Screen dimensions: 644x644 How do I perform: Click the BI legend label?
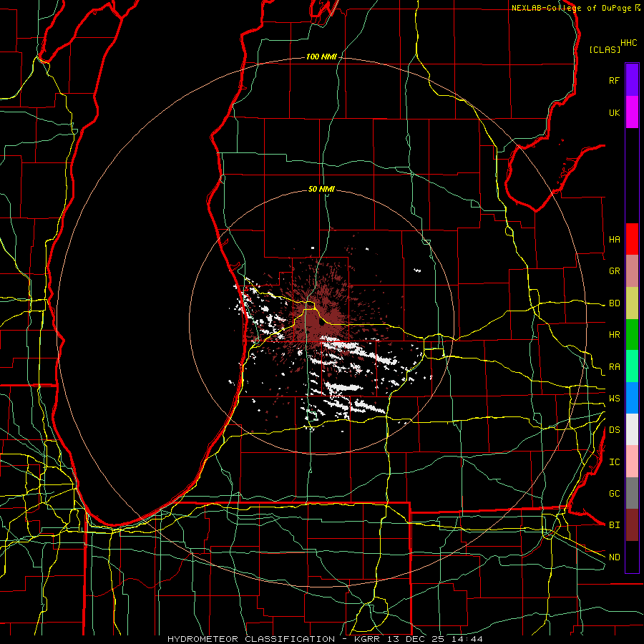614,525
